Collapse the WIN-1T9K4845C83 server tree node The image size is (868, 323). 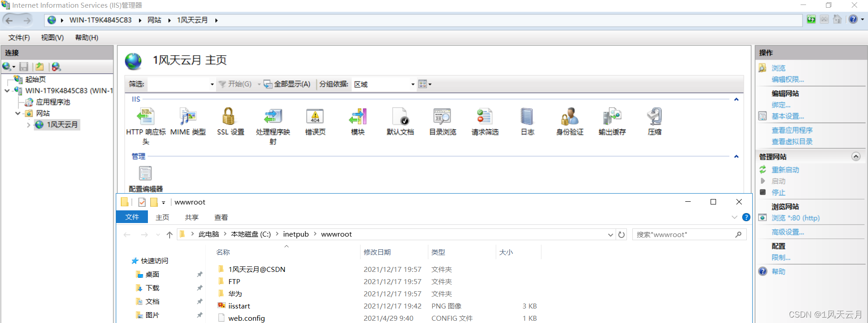(x=7, y=91)
